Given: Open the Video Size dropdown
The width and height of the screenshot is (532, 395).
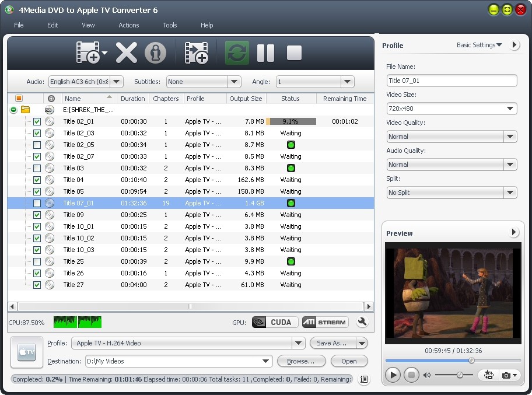Looking at the screenshot, I should 510,109.
